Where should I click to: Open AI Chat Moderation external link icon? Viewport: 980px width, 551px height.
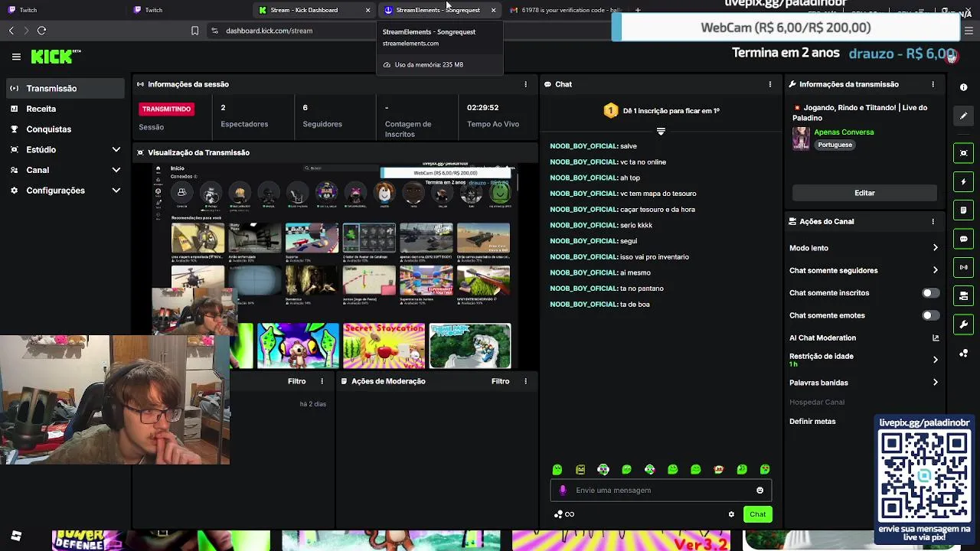[x=935, y=337]
